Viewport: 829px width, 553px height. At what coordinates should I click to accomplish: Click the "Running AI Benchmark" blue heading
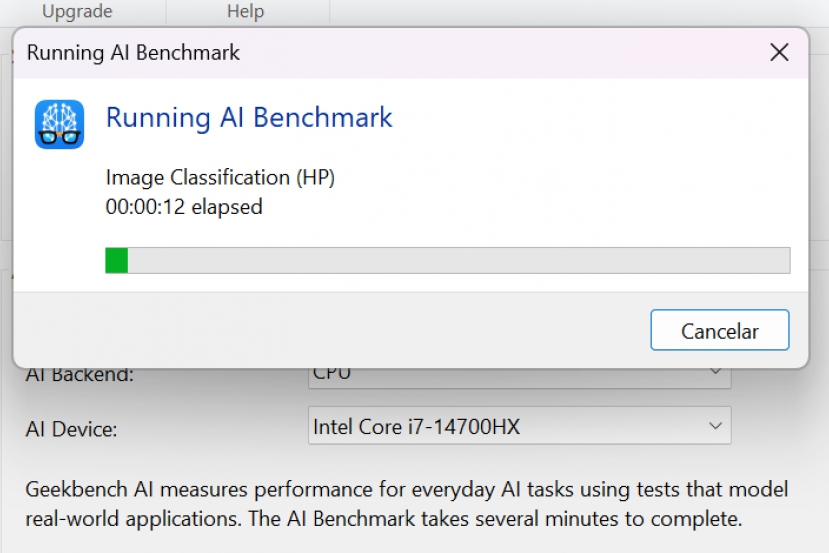[249, 117]
